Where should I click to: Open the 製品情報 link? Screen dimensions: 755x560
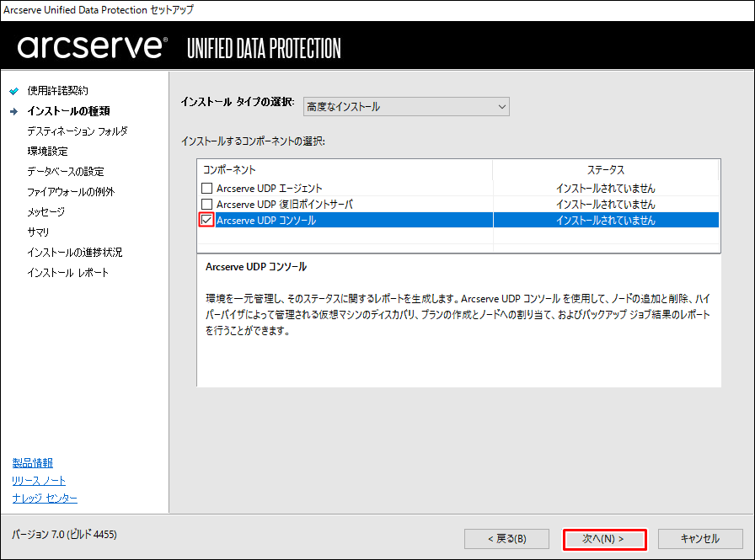pyautogui.click(x=33, y=463)
